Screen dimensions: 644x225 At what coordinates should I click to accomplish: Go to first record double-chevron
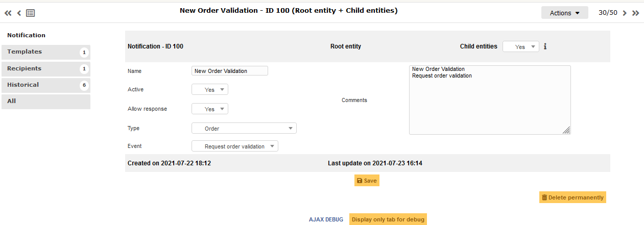coord(8,13)
